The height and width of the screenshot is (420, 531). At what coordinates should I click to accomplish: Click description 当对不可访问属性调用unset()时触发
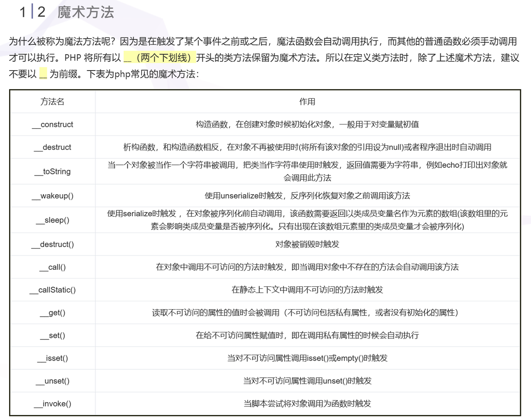click(307, 381)
